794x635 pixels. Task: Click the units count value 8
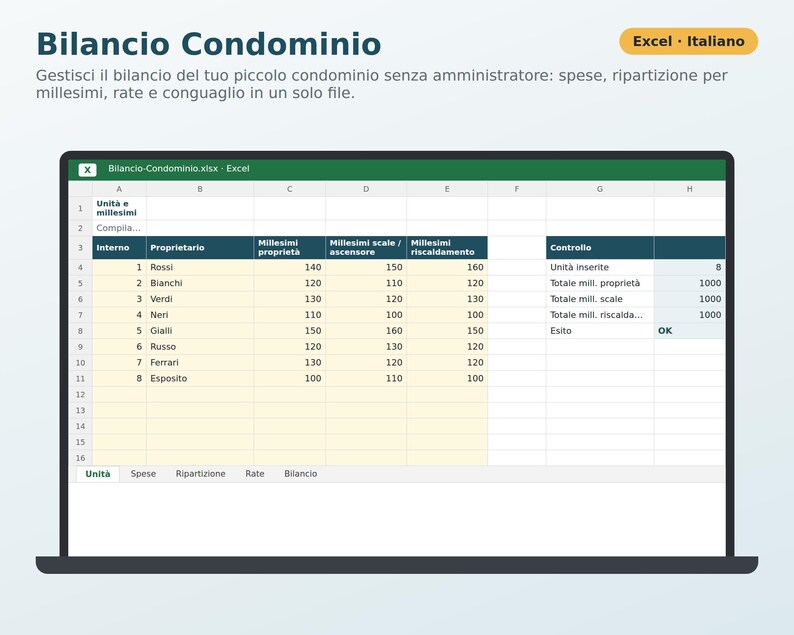(690, 267)
